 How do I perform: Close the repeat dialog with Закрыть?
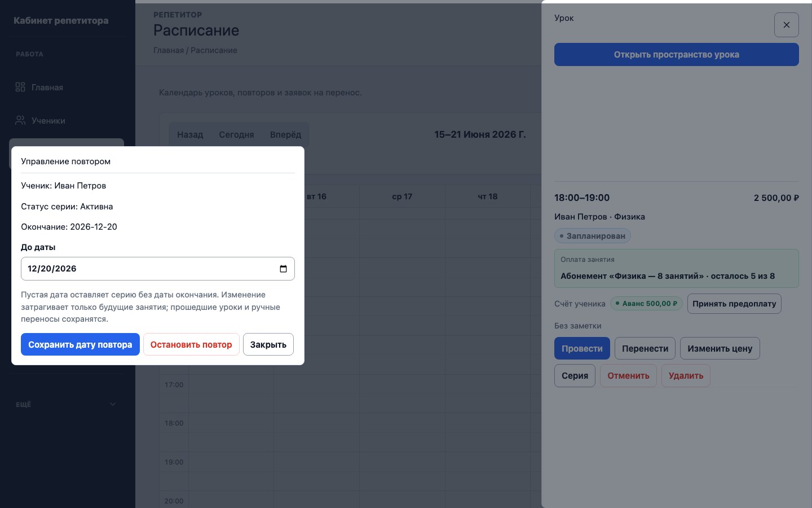pos(268,344)
